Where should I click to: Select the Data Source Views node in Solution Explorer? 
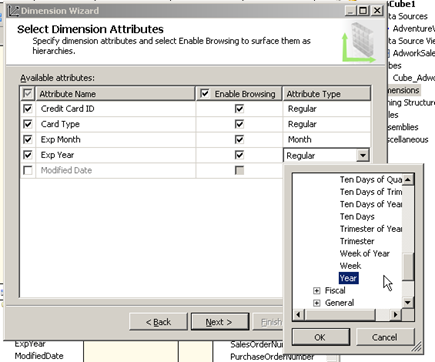tap(411, 41)
